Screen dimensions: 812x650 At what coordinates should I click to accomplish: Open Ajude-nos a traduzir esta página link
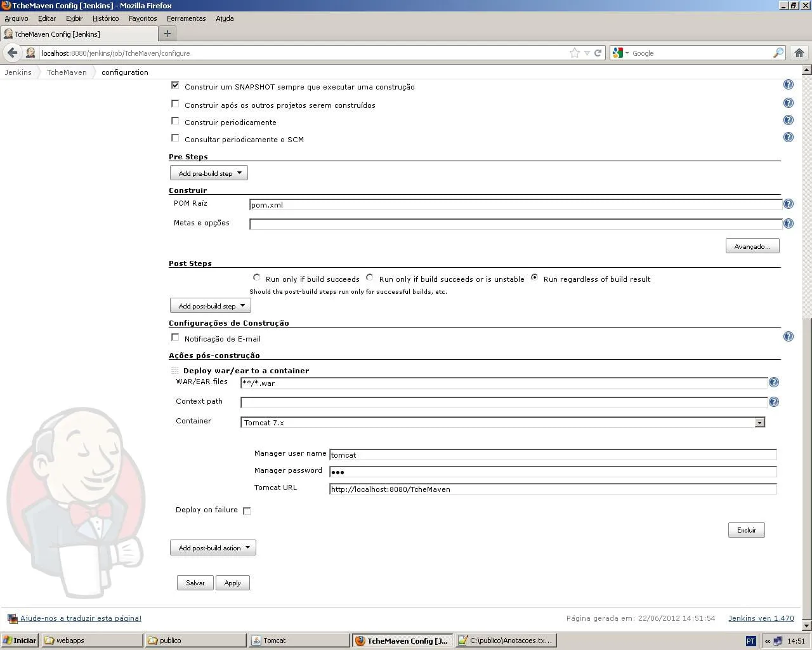(81, 618)
